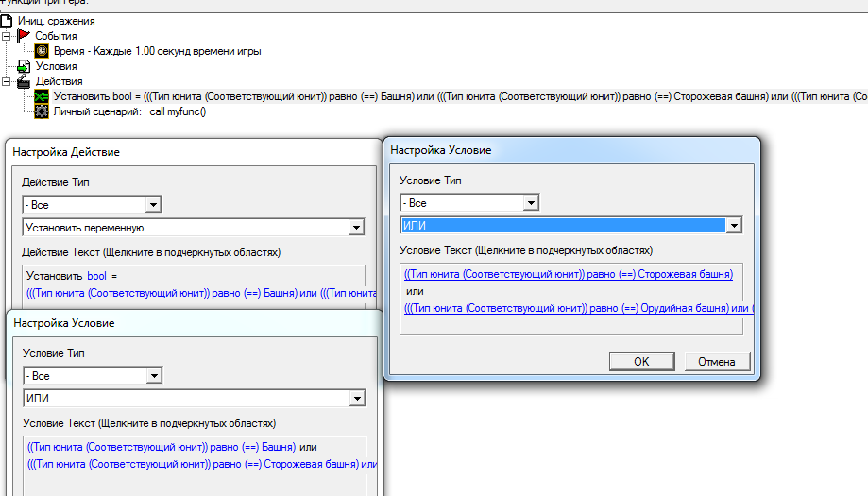
Task: Click the bool variable link
Action: coord(96,276)
